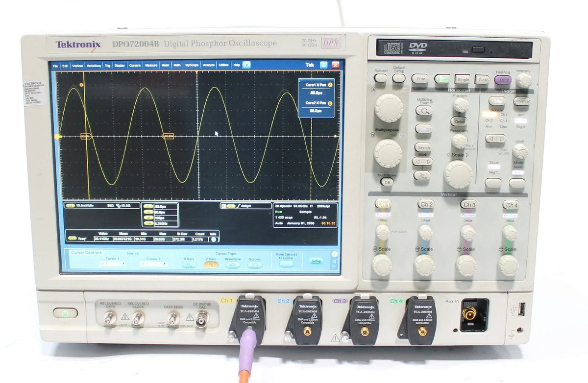Open the Math menu

177,65
